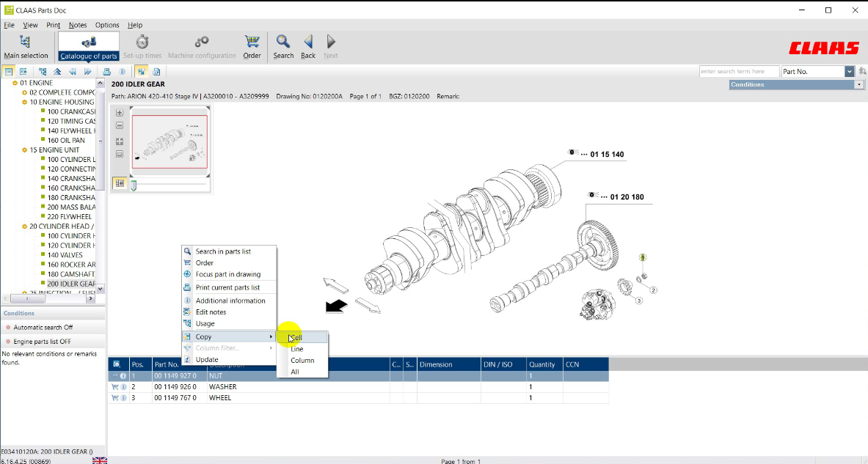Select the 160 OIL PAN tree item
The height and width of the screenshot is (464, 868).
point(66,141)
